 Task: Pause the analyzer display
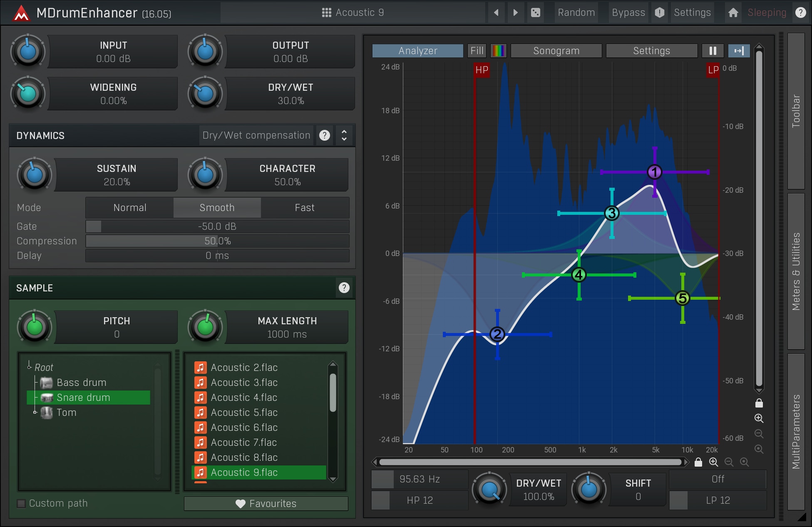pos(713,51)
